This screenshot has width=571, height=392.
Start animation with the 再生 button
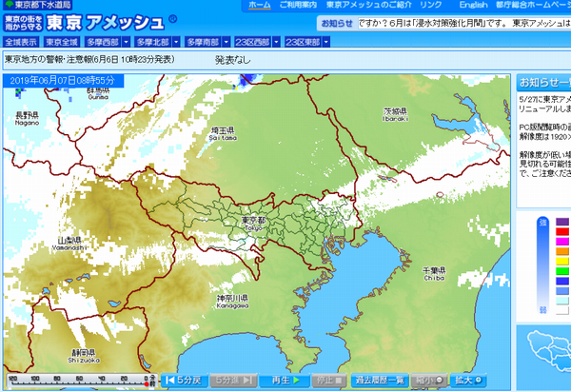(x=284, y=381)
